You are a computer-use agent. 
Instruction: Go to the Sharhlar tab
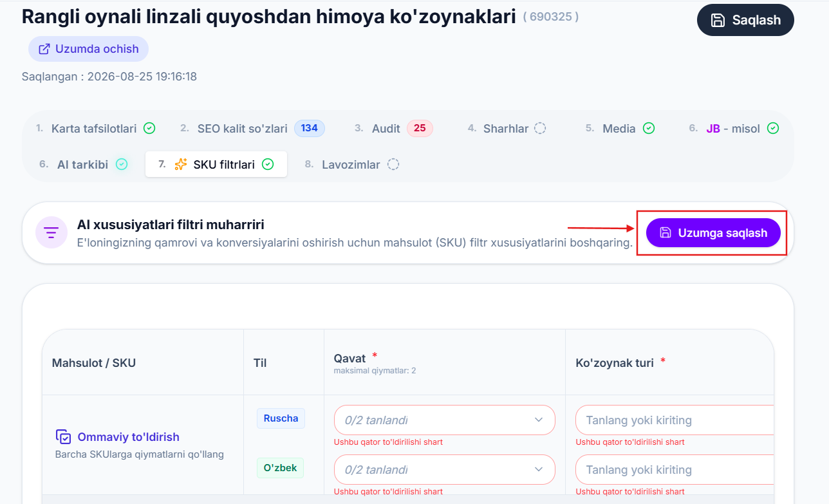(507, 128)
